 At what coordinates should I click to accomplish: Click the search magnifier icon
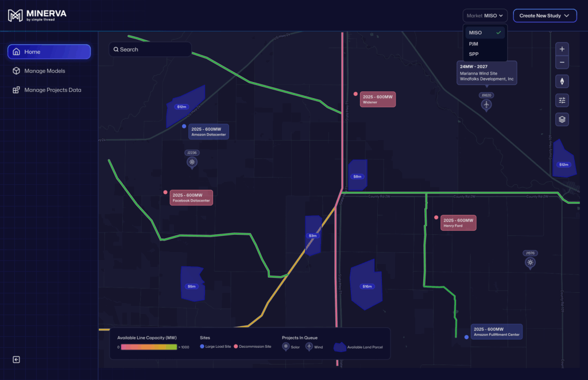(116, 49)
